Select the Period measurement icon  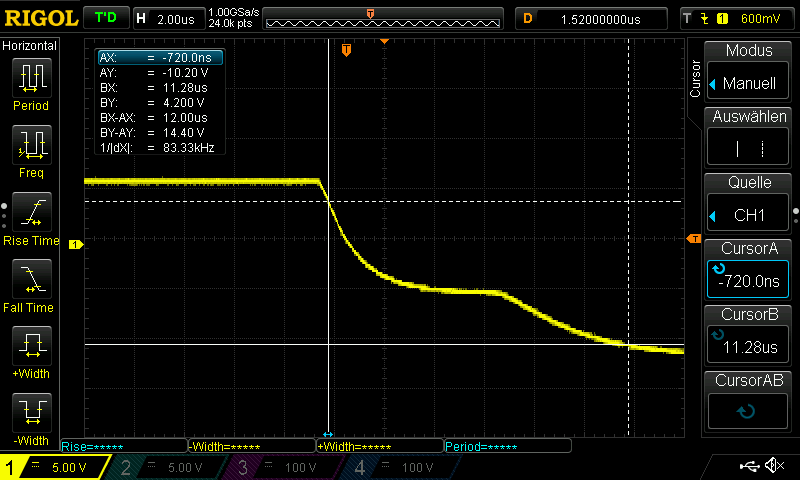coord(30,84)
